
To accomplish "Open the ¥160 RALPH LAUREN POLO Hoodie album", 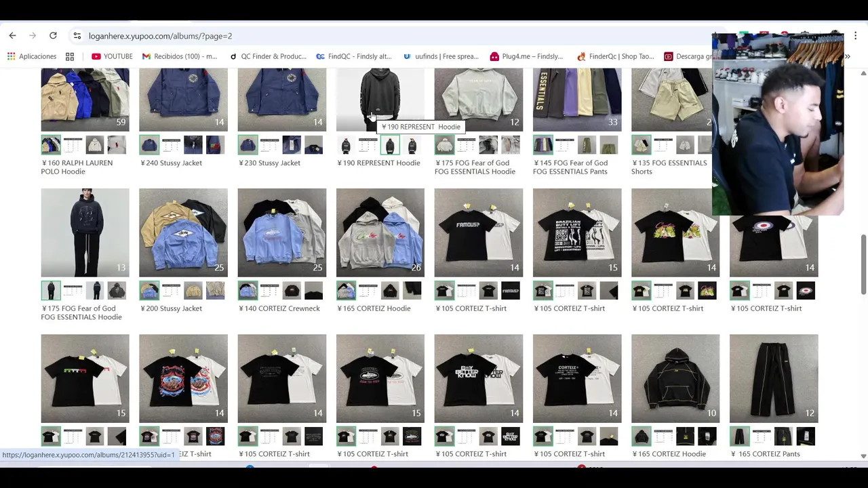I will coord(85,100).
